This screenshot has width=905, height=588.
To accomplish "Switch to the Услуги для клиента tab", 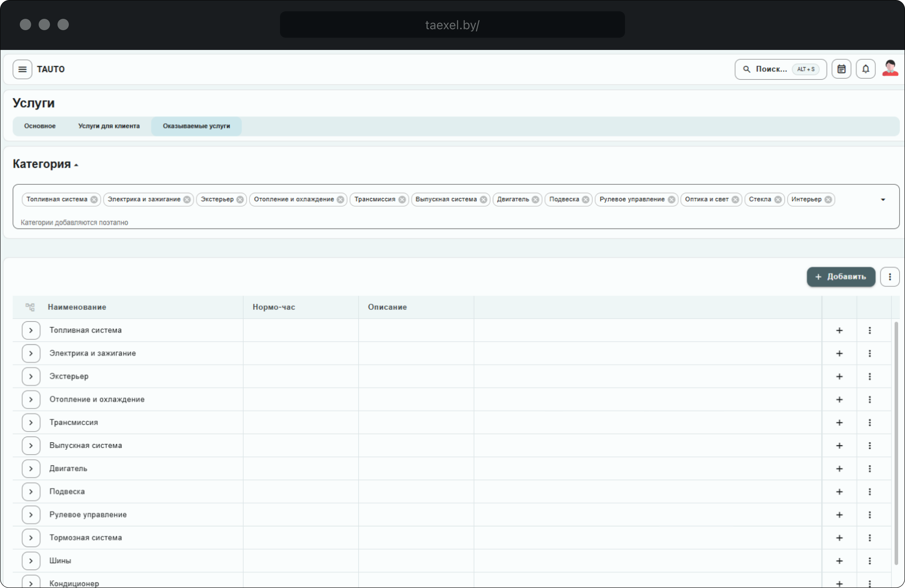I will tap(109, 126).
